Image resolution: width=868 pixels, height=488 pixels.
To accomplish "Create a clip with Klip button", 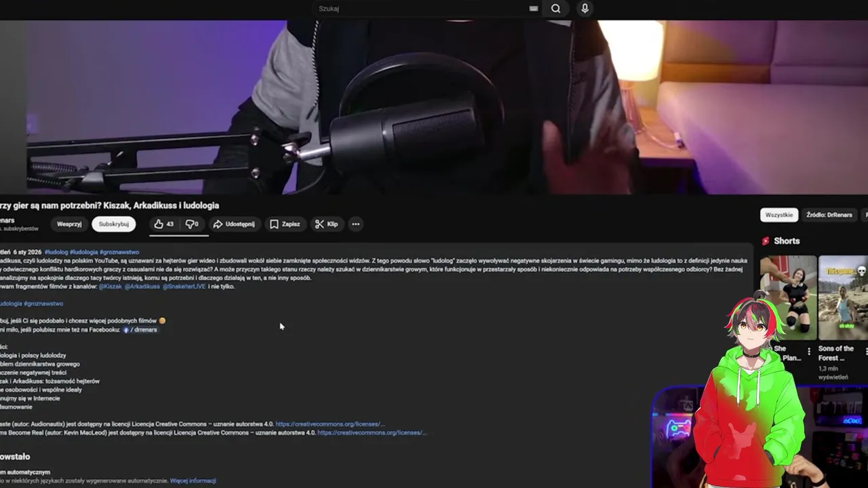I will (327, 224).
